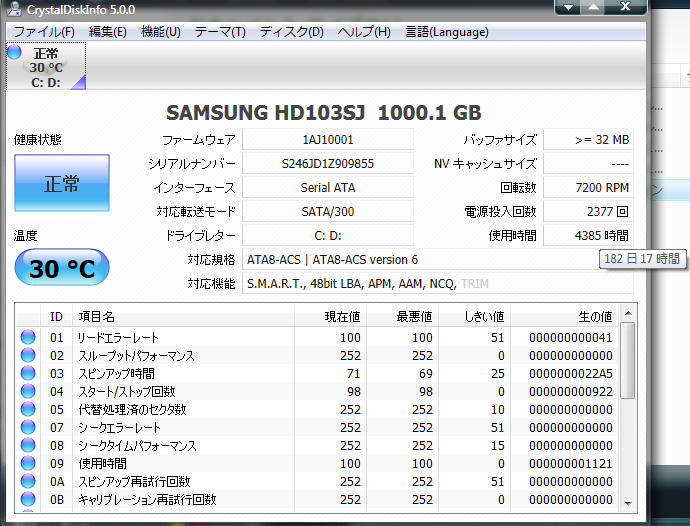Image resolution: width=690 pixels, height=526 pixels.
Task: Click the S.M.A.R.T. features field
Action: tap(438, 283)
